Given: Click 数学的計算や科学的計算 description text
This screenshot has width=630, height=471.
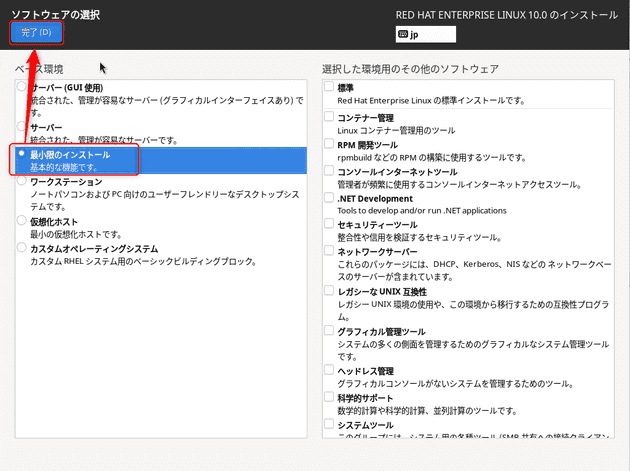Looking at the screenshot, I should [427, 411].
